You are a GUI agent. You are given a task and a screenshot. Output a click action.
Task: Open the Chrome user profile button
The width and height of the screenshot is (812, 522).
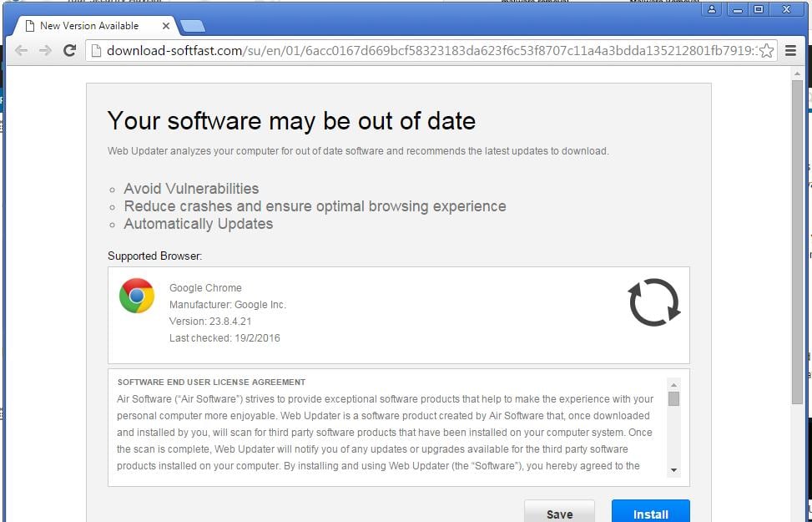click(712, 9)
